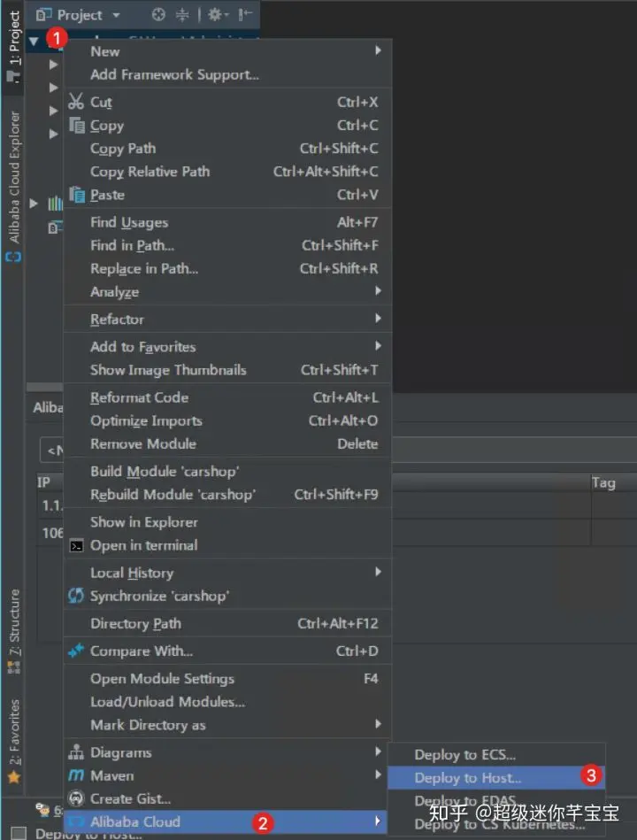The height and width of the screenshot is (840, 637).
Task: Click the terminal icon beside Open in terminal
Action: 77,546
